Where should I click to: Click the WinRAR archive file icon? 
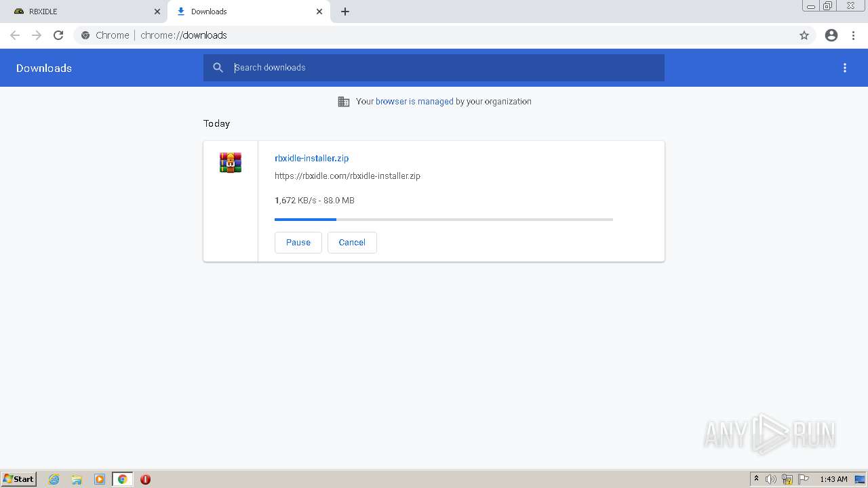pyautogui.click(x=231, y=163)
